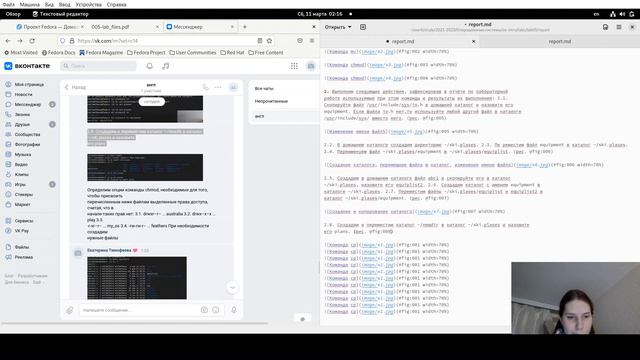Toggle reader view icon in address bar
Image resolution: width=640 pixels, height=360 pixels.
click(x=260, y=41)
